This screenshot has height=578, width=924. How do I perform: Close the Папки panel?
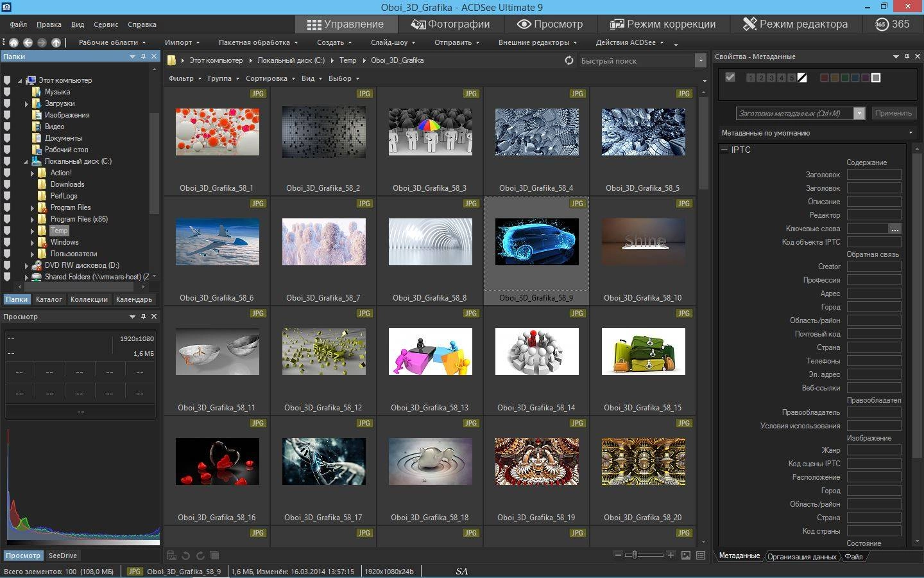coord(154,57)
